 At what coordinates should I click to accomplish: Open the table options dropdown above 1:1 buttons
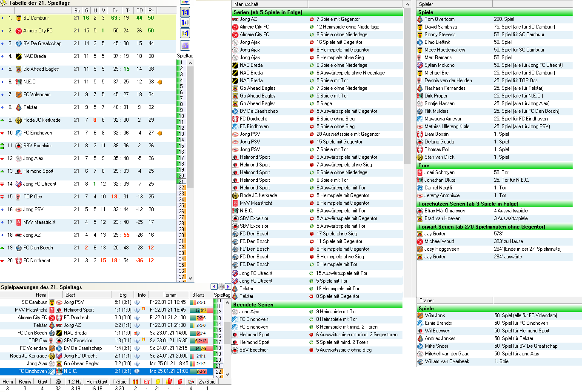coord(185,2)
